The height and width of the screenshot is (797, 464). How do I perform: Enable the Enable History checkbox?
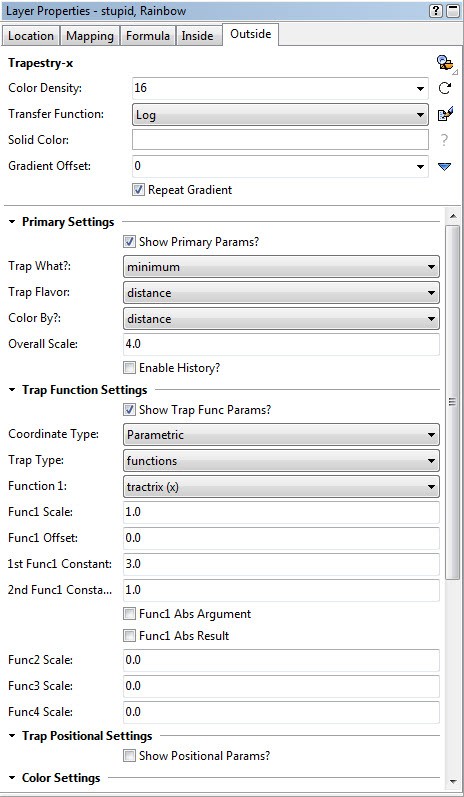[130, 367]
